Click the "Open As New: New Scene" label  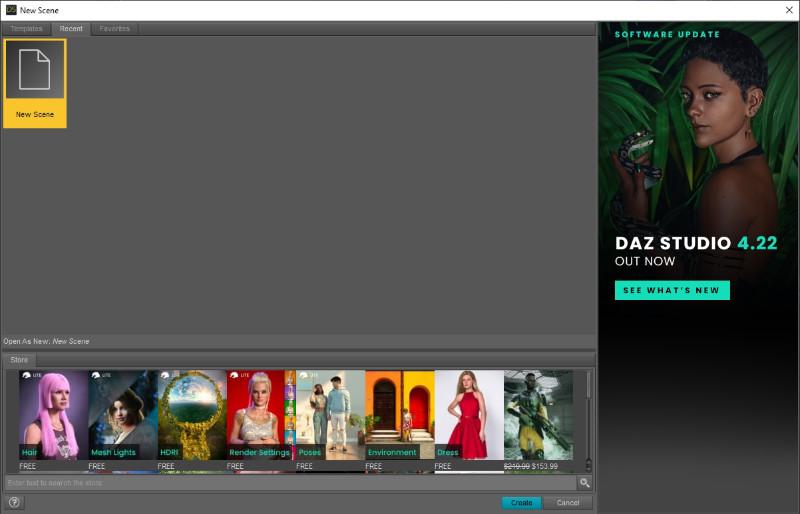46,341
